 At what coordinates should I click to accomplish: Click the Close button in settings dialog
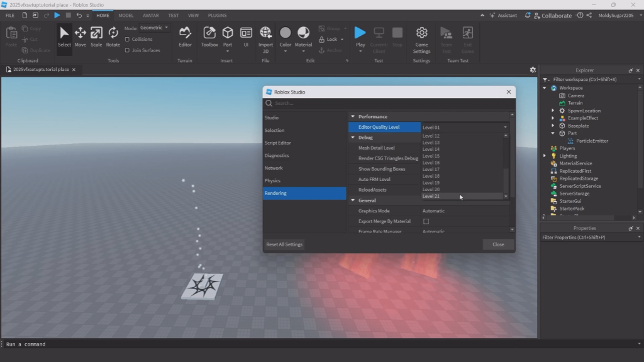pyautogui.click(x=498, y=244)
